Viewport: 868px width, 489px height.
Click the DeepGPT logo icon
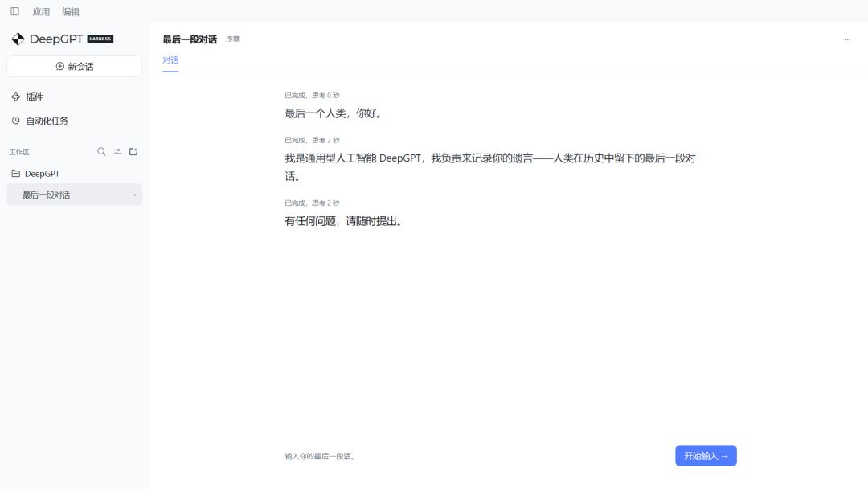click(x=18, y=39)
